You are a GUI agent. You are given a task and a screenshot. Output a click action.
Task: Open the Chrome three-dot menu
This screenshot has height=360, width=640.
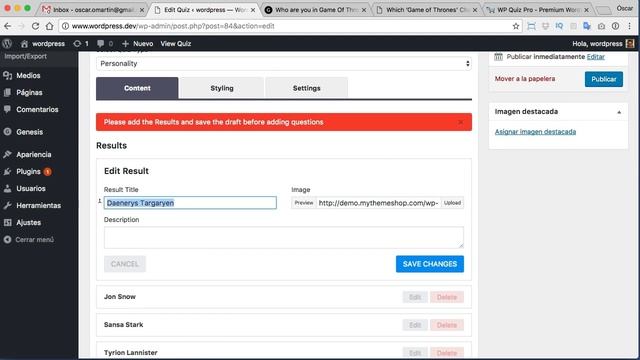click(629, 26)
